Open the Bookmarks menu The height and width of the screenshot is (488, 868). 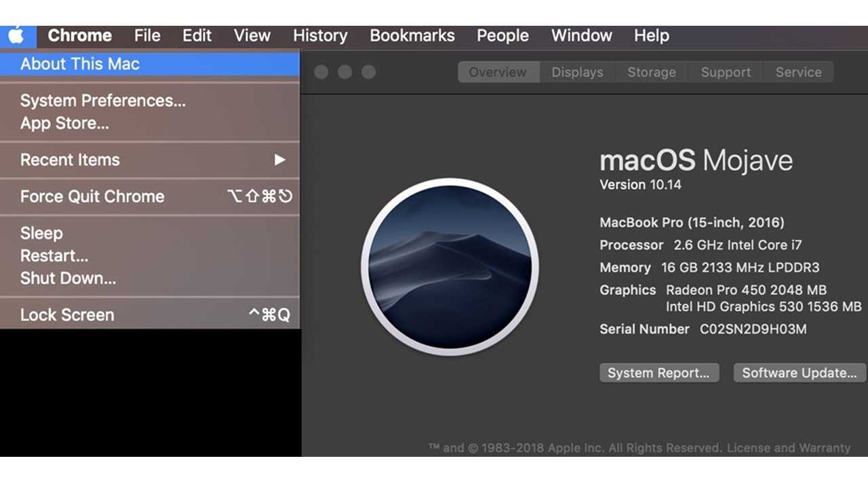click(412, 35)
